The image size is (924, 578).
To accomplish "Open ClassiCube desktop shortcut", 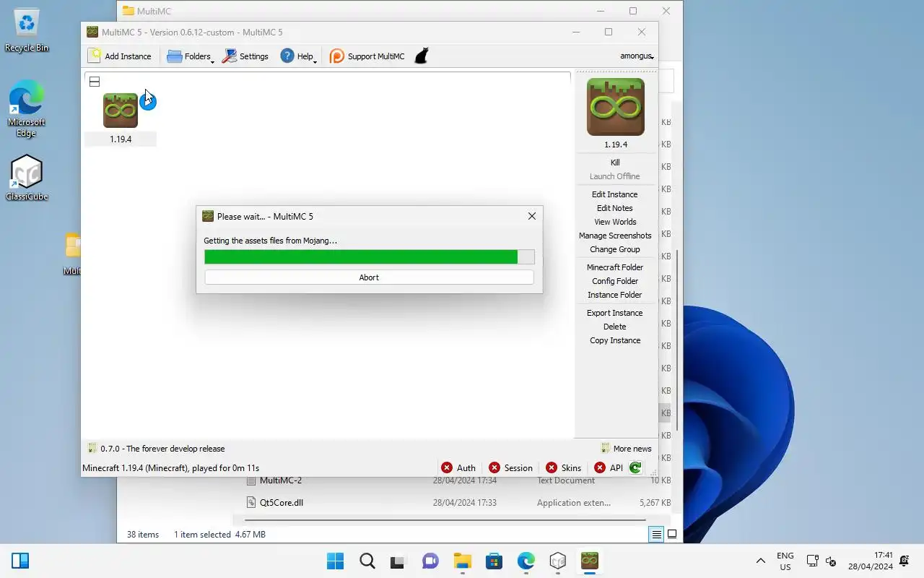I will coord(27,178).
